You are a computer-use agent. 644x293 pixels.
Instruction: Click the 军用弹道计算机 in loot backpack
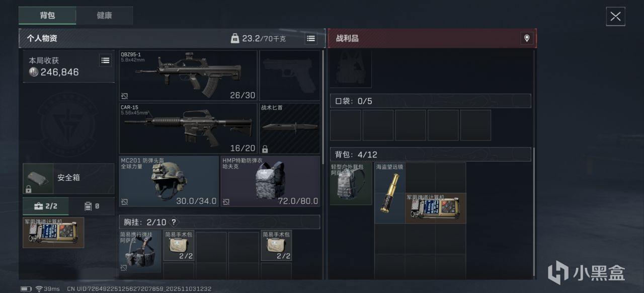point(436,208)
